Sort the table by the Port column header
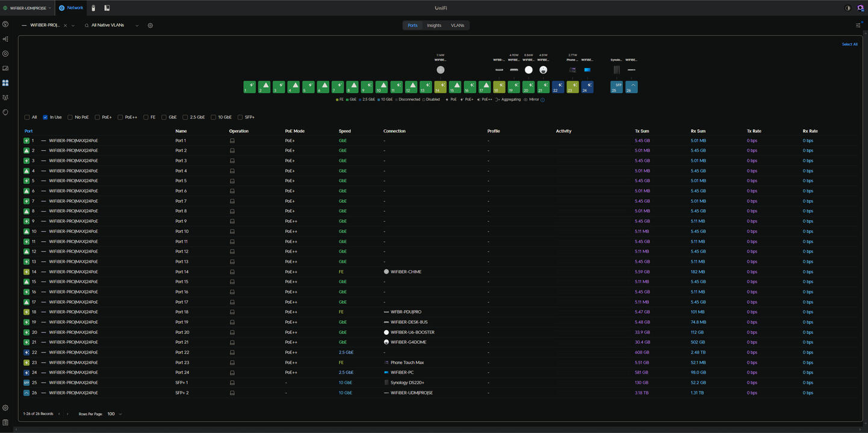This screenshot has height=433, width=868. [28, 131]
